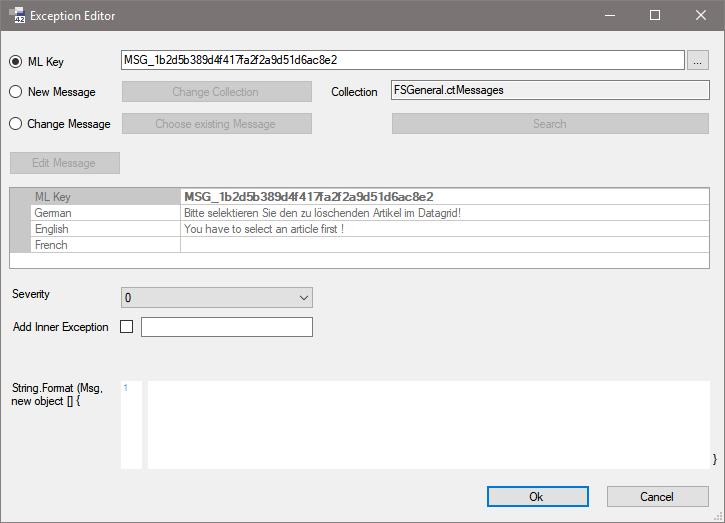725x523 pixels.
Task: Click into the String.Format code editor area
Action: coord(429,425)
